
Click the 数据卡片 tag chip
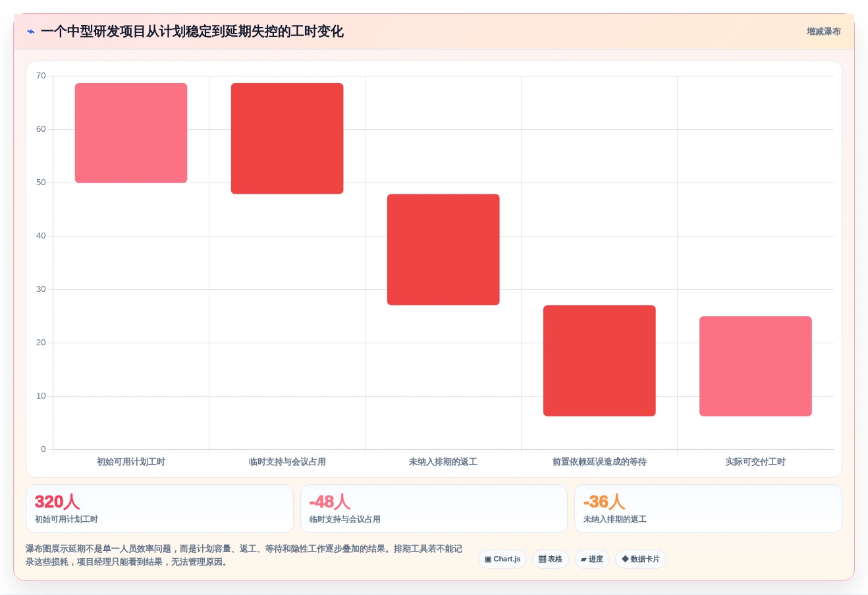tap(641, 559)
